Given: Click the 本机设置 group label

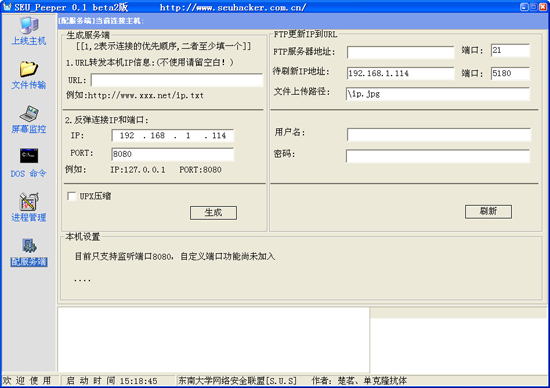Looking at the screenshot, I should pos(83,237).
